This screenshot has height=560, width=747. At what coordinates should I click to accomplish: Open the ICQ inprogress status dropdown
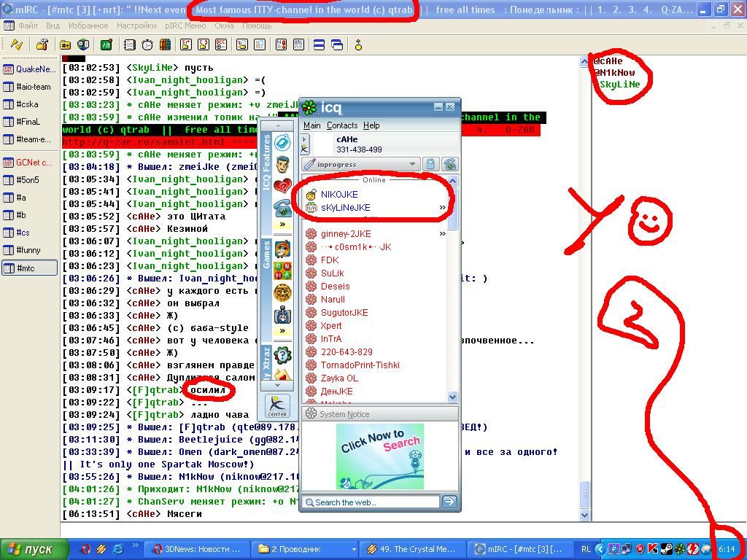(361, 164)
